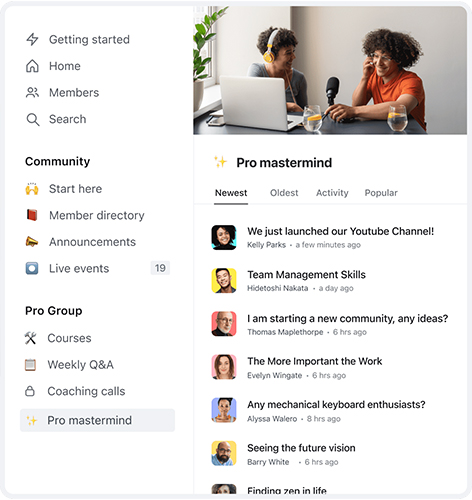This screenshot has width=472, height=500.
Task: Open 'Any mechanical keyboard enthusiasts?' post
Action: point(336,405)
